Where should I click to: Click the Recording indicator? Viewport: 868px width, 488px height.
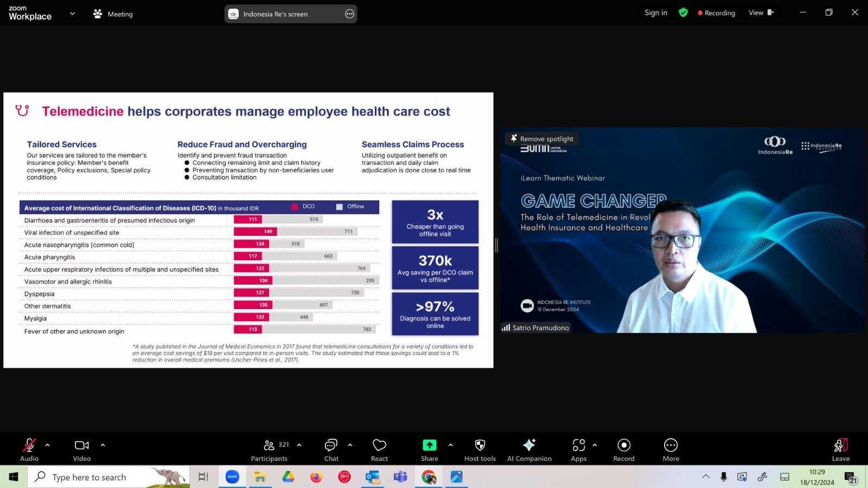[x=716, y=13]
